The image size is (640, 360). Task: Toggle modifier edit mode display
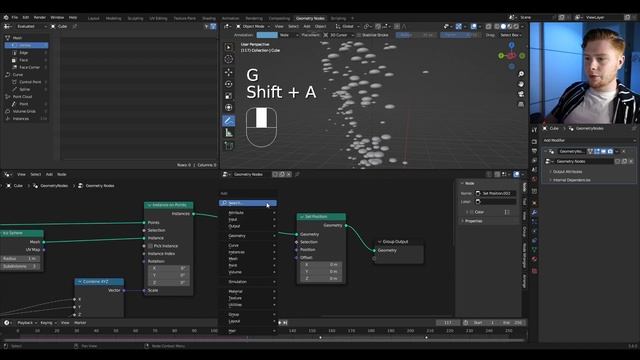(x=597, y=151)
